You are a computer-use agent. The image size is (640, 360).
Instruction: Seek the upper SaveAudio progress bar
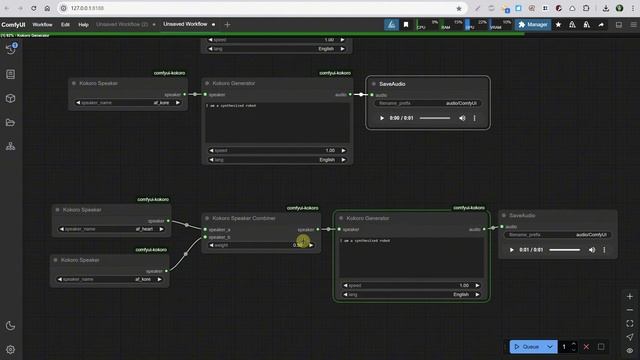(x=435, y=118)
